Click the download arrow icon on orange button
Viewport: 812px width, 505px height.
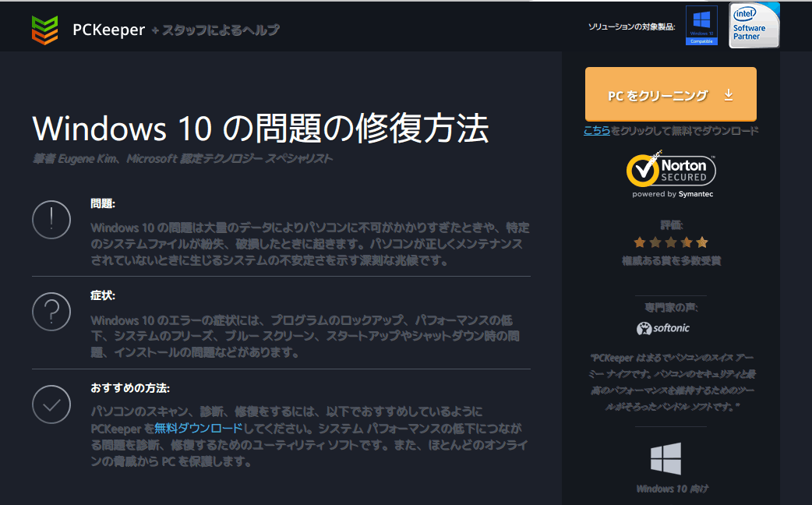point(728,95)
